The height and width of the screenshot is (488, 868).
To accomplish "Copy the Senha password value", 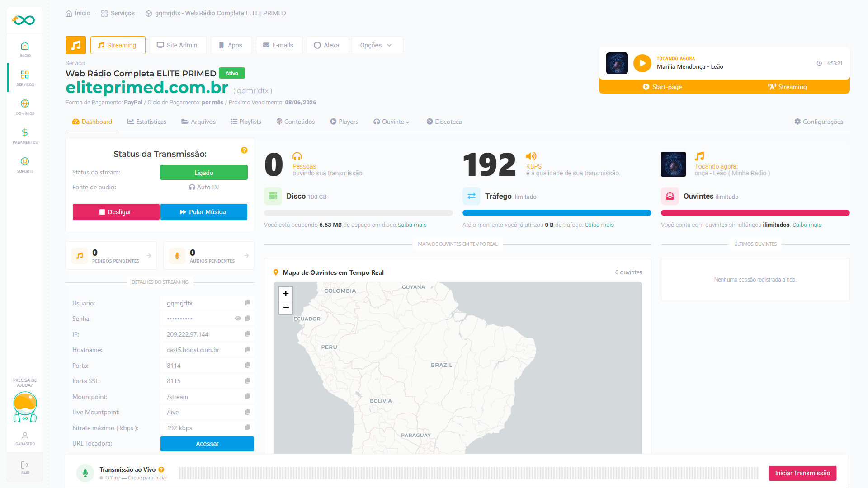I will [x=248, y=319].
